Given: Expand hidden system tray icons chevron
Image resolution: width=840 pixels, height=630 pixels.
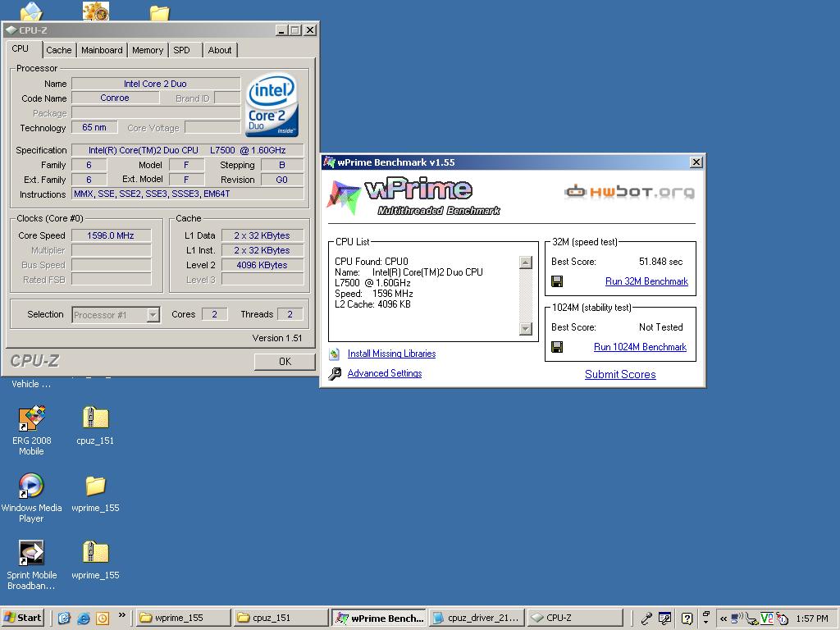Looking at the screenshot, I should tap(724, 619).
